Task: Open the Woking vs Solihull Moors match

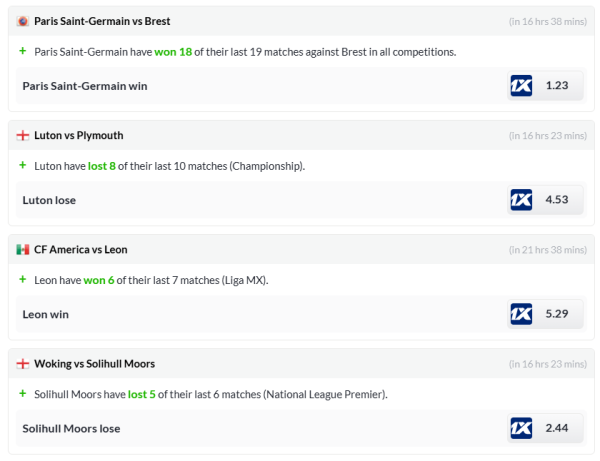Action: [x=95, y=364]
